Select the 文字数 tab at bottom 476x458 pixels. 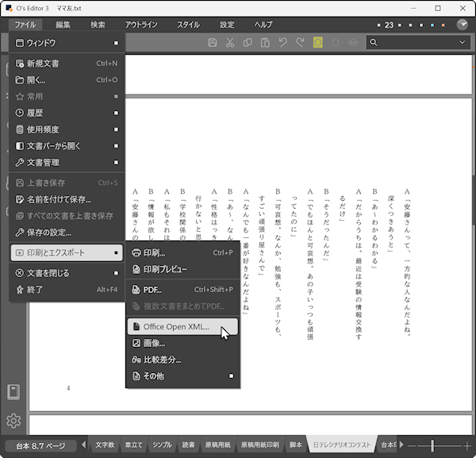point(106,445)
